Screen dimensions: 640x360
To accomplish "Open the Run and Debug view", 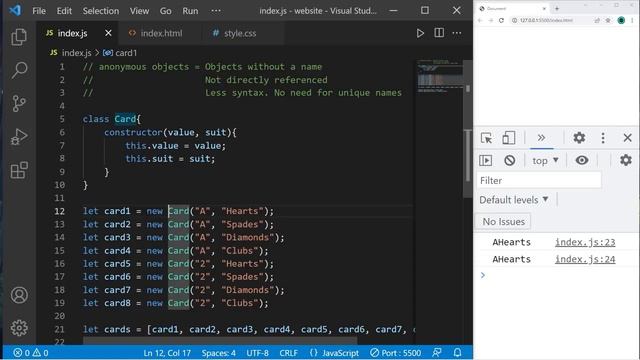I will 19,137.
